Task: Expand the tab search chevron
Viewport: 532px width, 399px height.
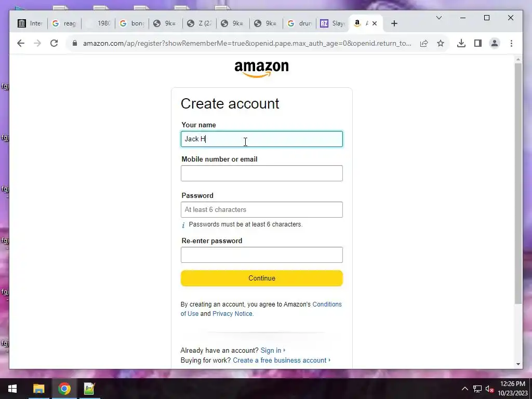Action: pos(438,18)
